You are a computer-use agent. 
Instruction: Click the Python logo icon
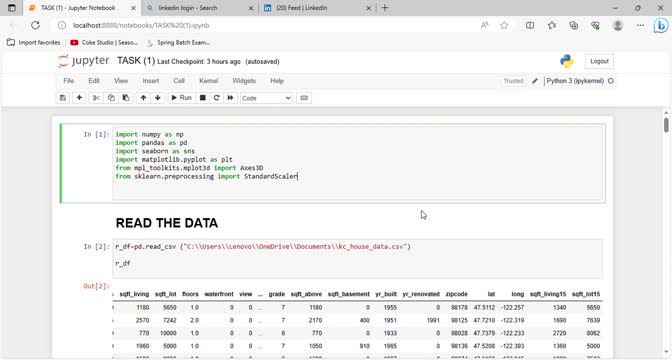(x=567, y=61)
